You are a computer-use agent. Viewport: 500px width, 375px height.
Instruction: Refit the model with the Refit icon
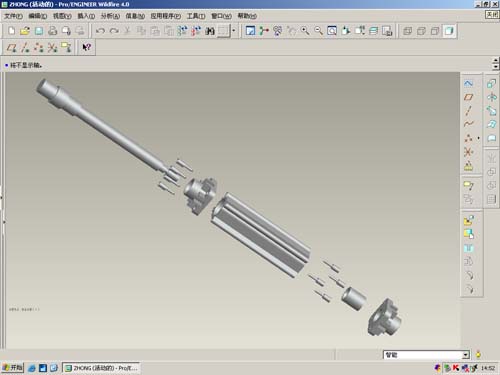[x=332, y=31]
